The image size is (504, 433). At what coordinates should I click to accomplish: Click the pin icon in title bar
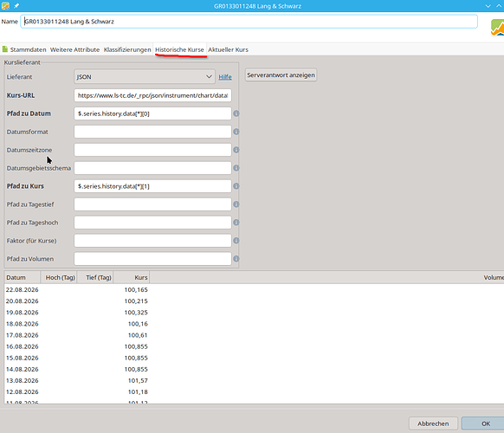coord(16,6)
